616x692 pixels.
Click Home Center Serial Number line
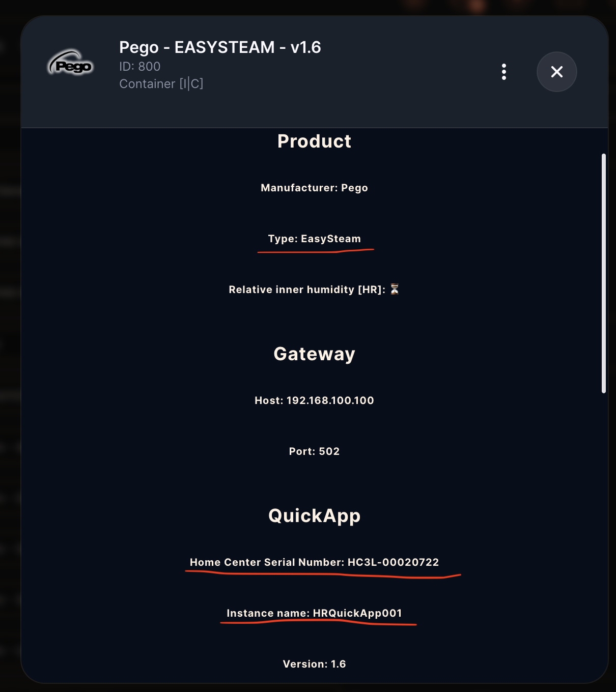[x=314, y=562]
